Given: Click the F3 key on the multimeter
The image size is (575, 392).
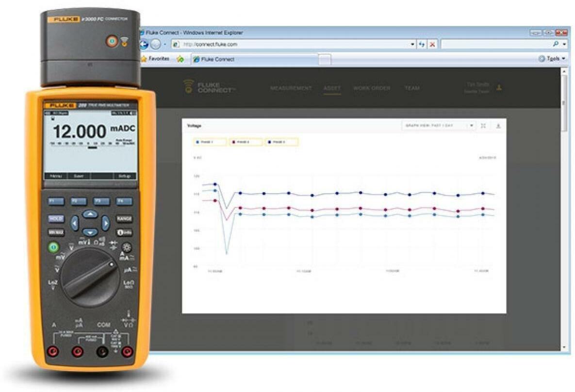Looking at the screenshot, I should point(101,201).
